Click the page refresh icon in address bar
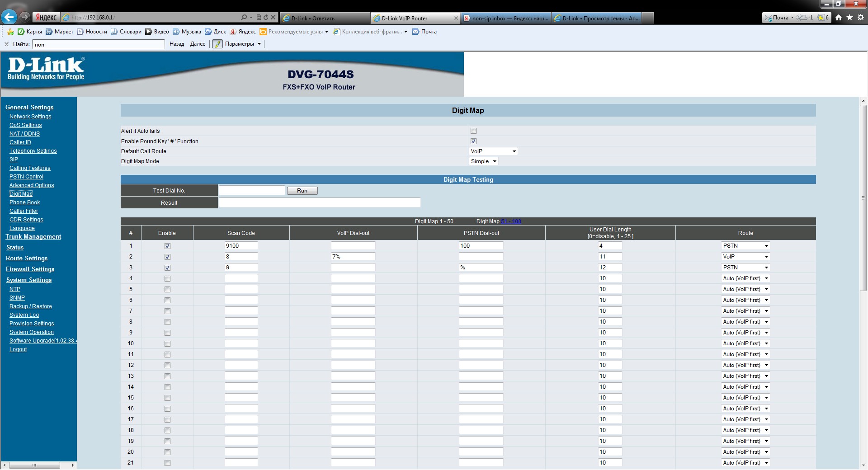Viewport: 868px width, 470px height. [266, 18]
